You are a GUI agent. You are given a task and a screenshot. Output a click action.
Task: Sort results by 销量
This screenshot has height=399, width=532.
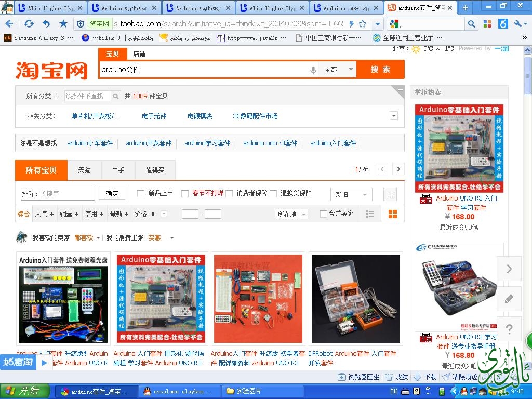pyautogui.click(x=69, y=214)
